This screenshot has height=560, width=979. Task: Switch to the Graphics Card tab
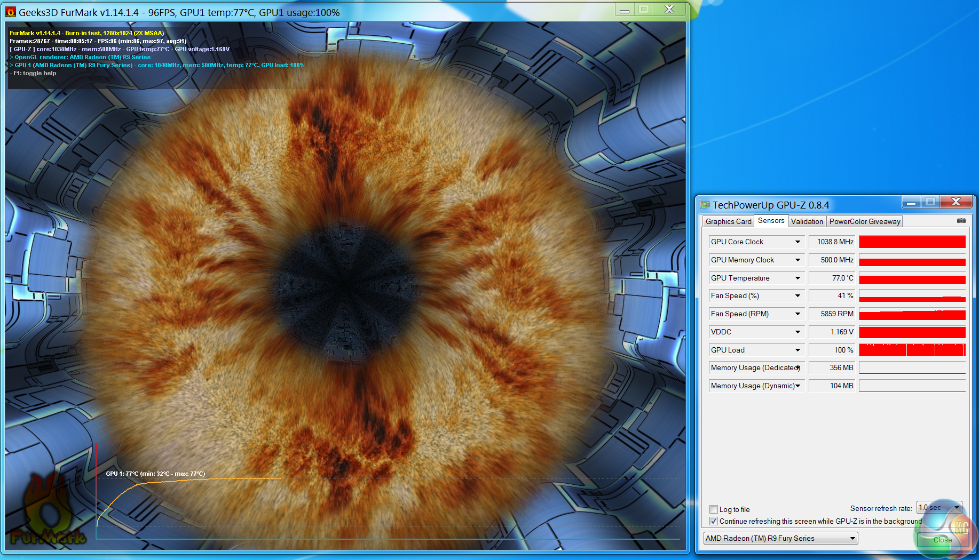pyautogui.click(x=728, y=221)
